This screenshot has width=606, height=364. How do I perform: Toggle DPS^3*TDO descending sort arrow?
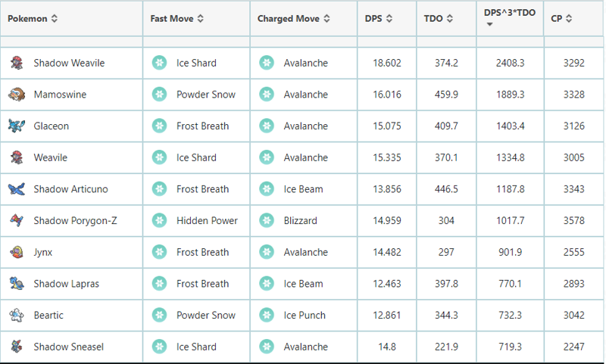(x=489, y=24)
